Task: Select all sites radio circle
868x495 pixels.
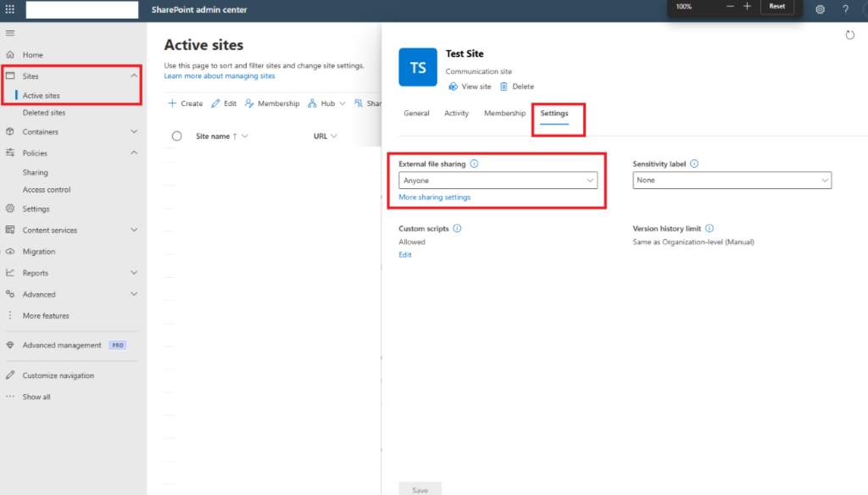Action: pos(176,136)
